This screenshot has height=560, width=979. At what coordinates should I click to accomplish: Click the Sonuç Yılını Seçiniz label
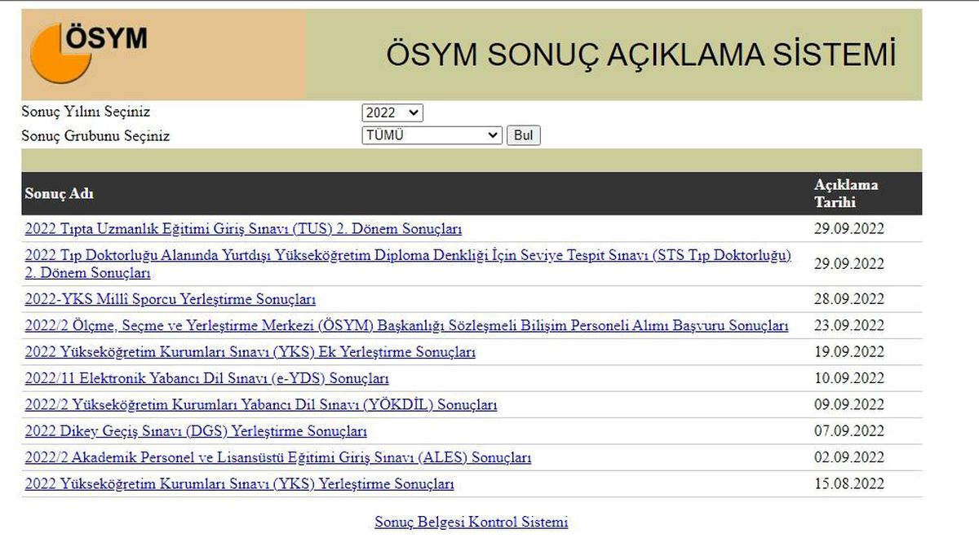(x=86, y=112)
